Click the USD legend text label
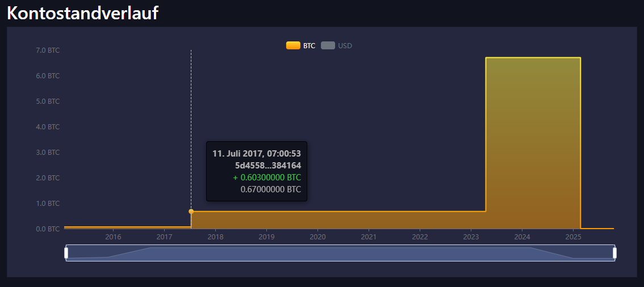The height and width of the screenshot is (287, 644). 345,46
